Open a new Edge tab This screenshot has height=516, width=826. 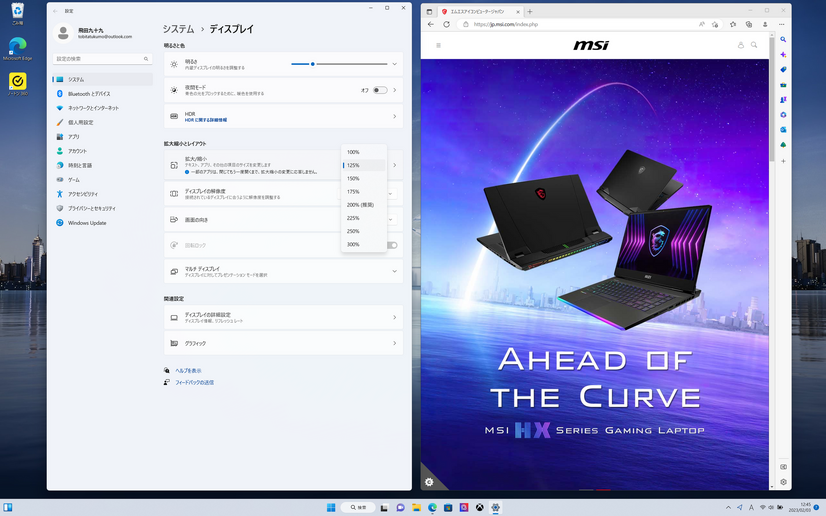(x=529, y=12)
